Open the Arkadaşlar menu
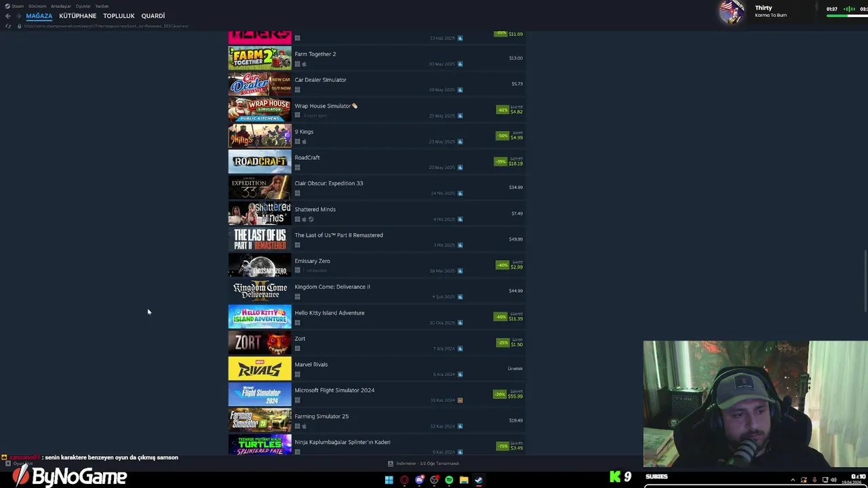This screenshot has height=488, width=868. (x=61, y=6)
